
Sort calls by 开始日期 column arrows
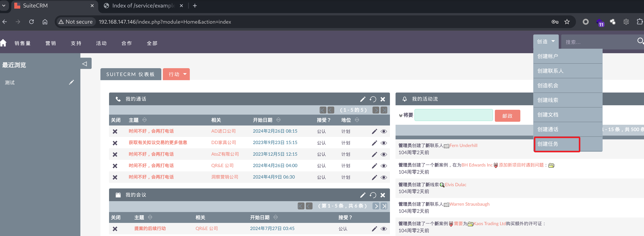click(x=278, y=120)
